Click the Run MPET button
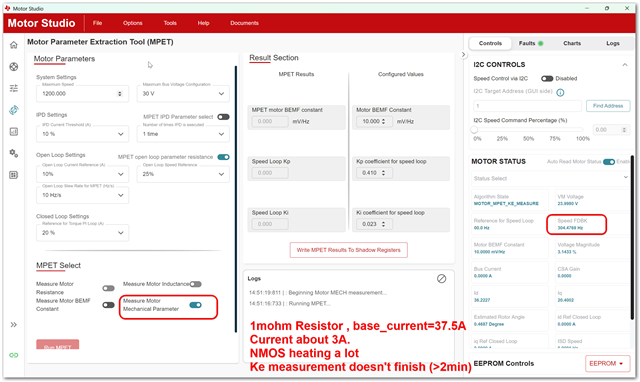 [58, 344]
